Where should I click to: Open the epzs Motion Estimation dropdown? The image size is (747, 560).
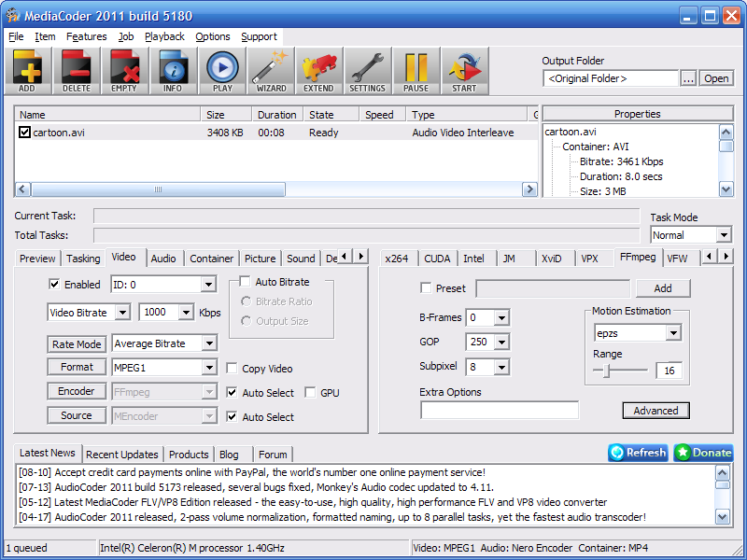pyautogui.click(x=673, y=333)
